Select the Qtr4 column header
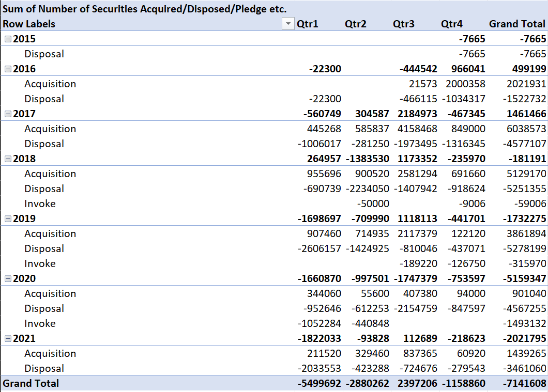This screenshot has width=548, height=392. point(452,24)
